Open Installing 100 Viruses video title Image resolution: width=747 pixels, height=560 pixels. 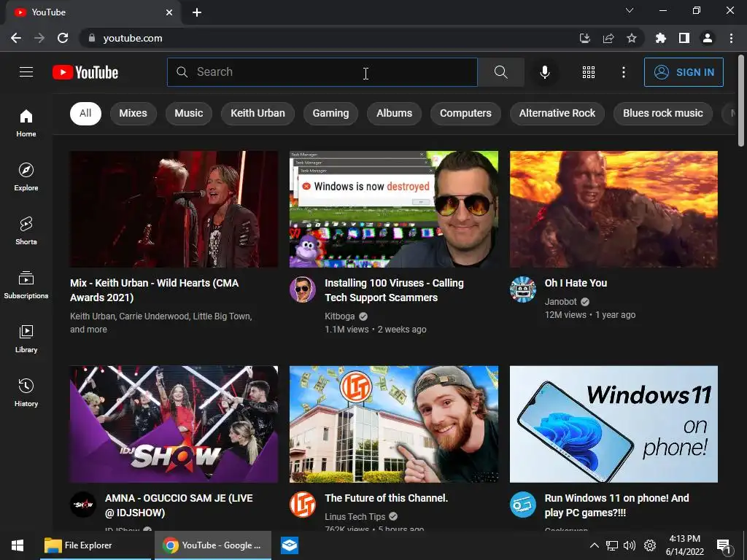coord(394,290)
